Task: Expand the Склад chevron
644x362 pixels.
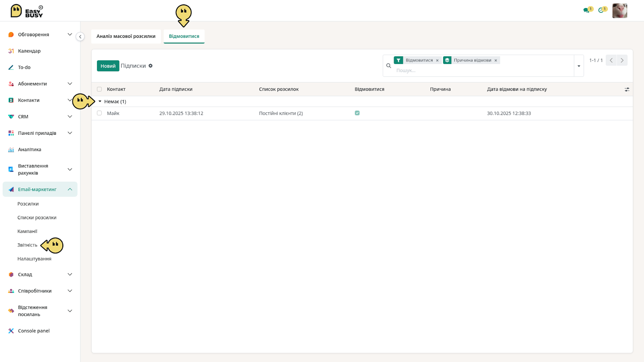Action: (x=70, y=275)
